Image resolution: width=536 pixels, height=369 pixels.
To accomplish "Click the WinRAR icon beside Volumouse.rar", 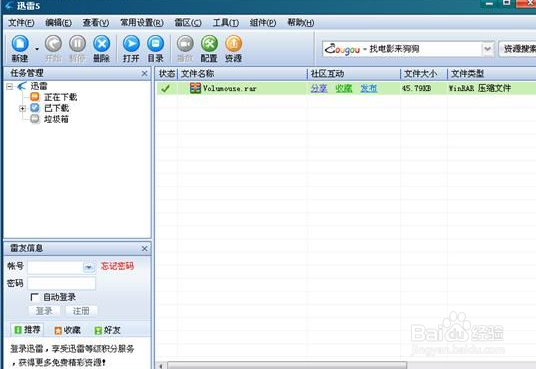I will (x=195, y=88).
